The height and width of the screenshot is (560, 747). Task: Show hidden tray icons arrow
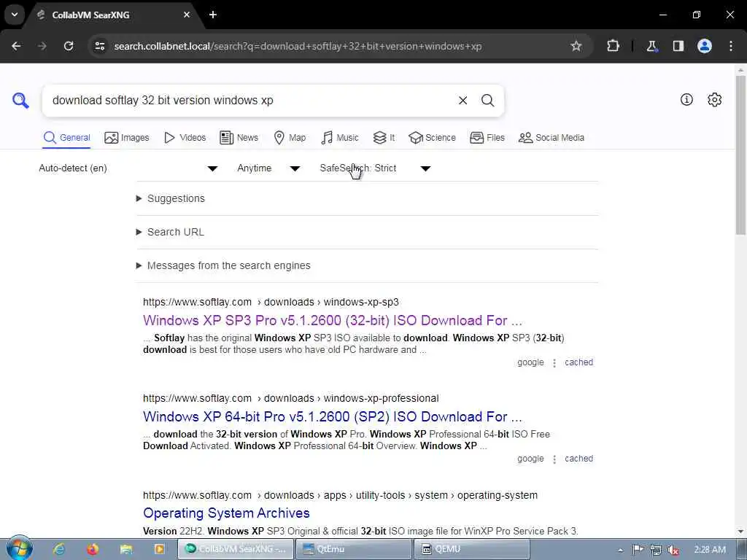tap(620, 550)
